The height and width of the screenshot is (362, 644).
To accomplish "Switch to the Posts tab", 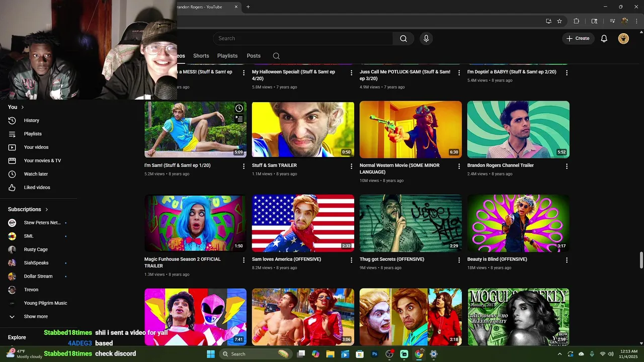I will click(x=254, y=56).
